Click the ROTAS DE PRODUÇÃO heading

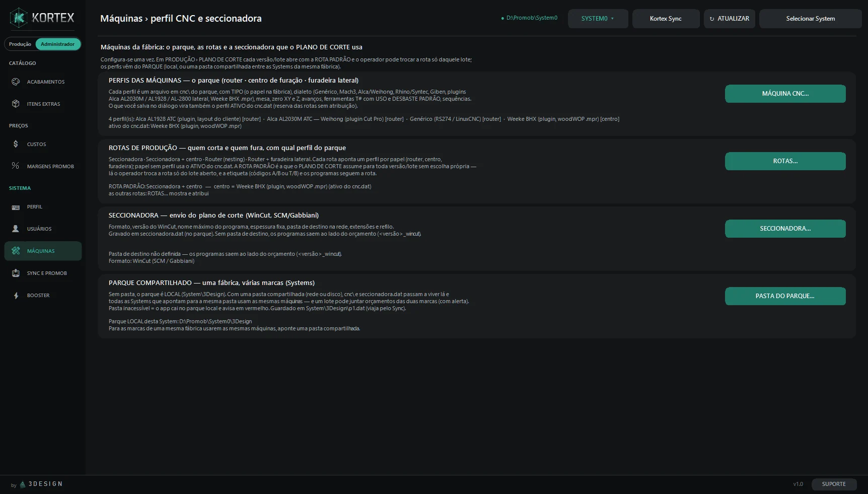coord(227,148)
